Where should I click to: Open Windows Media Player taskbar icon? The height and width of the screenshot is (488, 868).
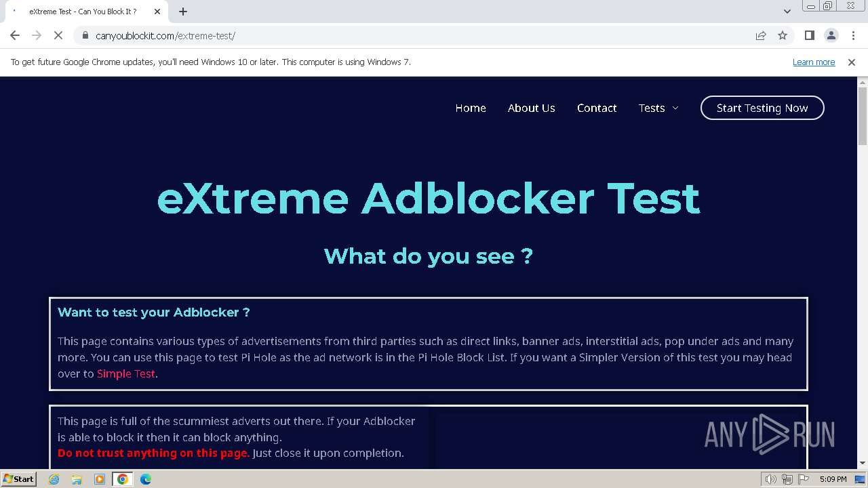tap(100, 479)
